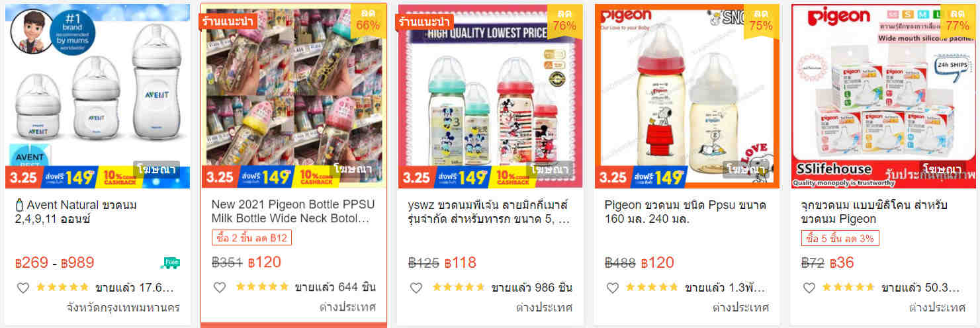Click the 77% discount badge

click(958, 19)
